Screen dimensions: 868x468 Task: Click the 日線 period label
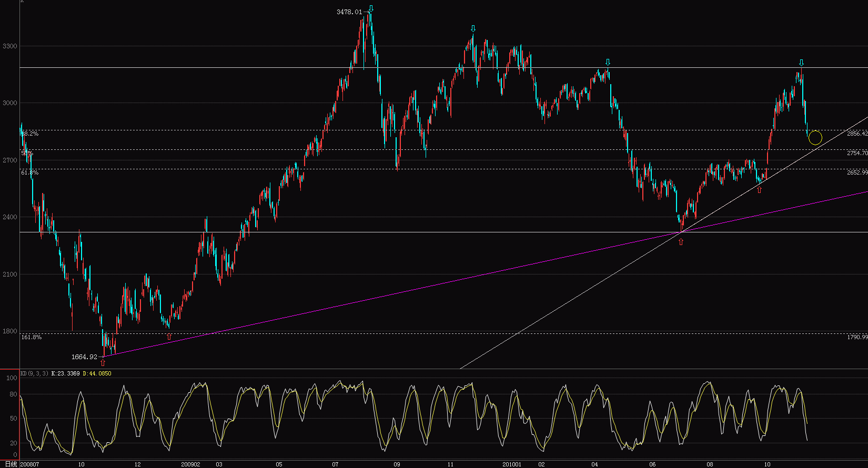(x=10, y=464)
